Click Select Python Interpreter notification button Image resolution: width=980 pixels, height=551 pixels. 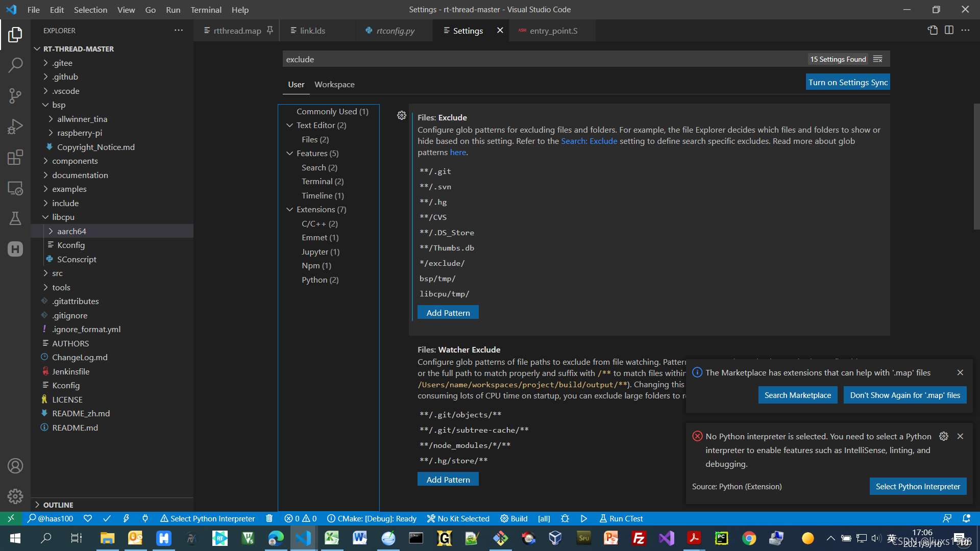(x=918, y=486)
